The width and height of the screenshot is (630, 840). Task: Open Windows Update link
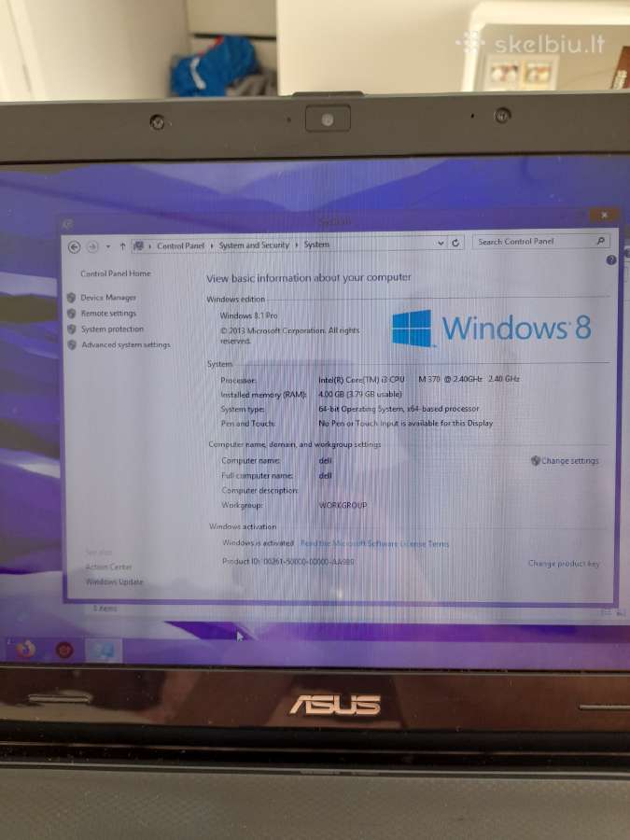click(115, 581)
